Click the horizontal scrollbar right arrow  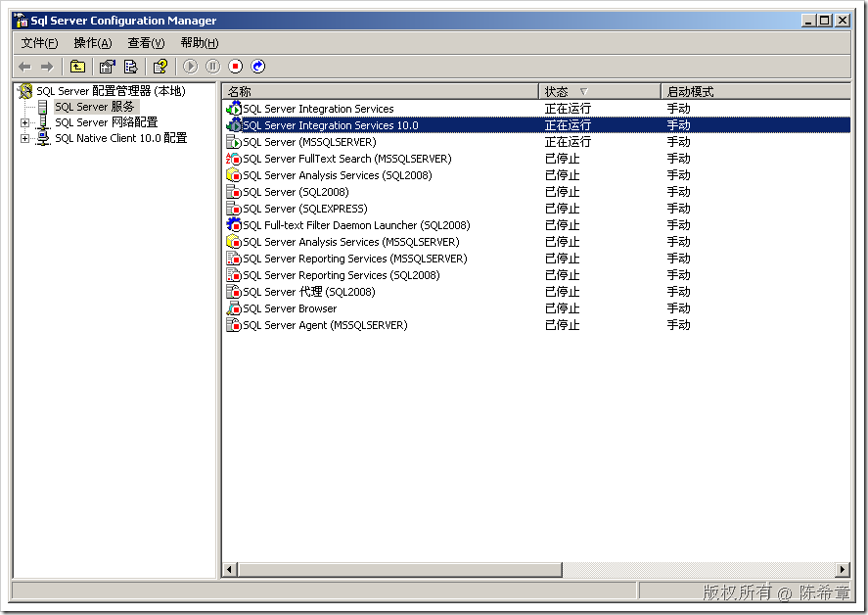[843, 569]
